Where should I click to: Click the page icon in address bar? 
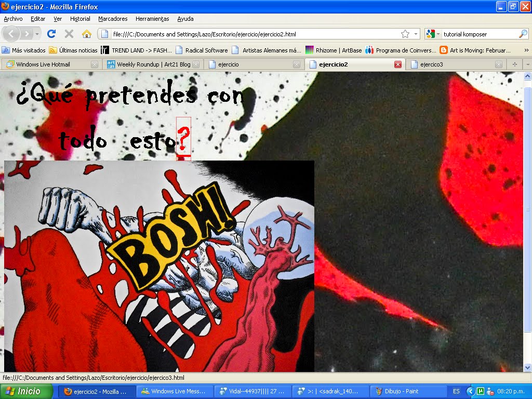(x=105, y=34)
